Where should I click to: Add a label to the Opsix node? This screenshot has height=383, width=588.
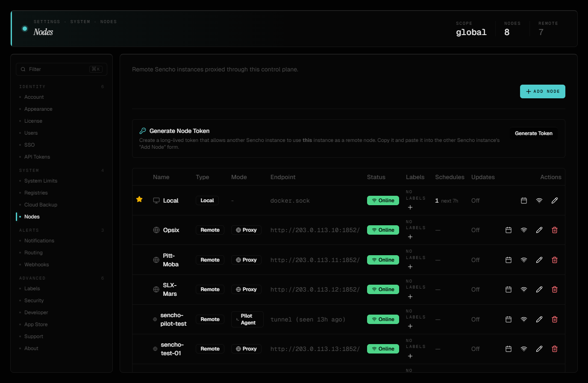410,237
